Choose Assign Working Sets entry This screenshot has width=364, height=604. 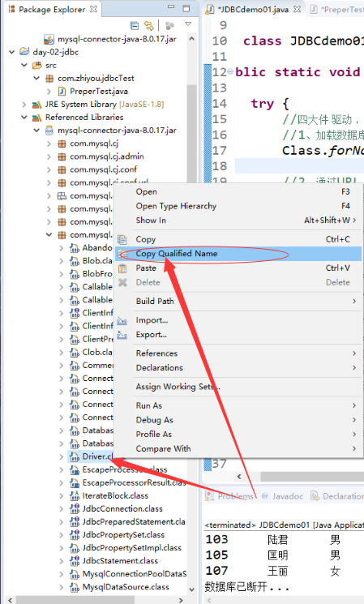click(x=239, y=387)
